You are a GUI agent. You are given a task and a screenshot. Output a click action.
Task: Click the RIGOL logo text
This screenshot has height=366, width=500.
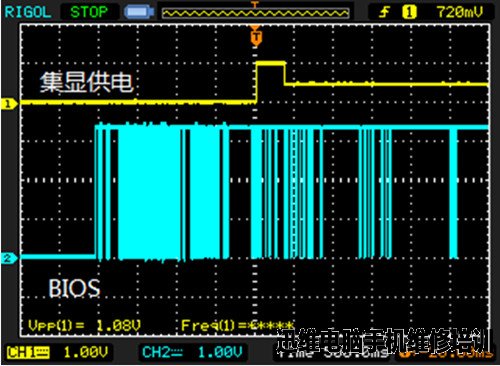click(x=28, y=12)
